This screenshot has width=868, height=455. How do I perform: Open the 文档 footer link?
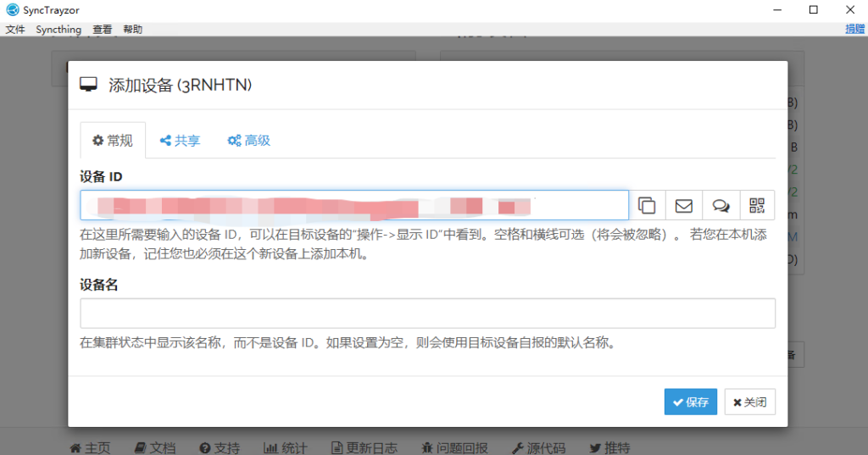(x=156, y=448)
